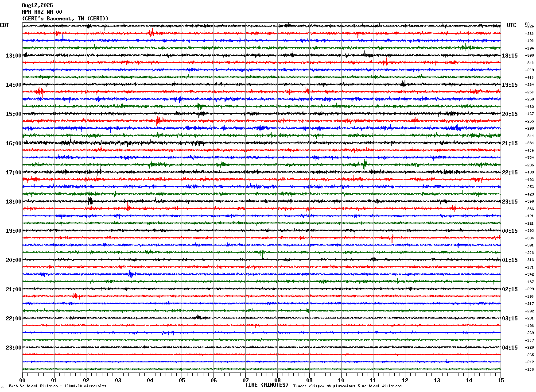Click minute 07 on the time axis
536x392 pixels.
245,380
